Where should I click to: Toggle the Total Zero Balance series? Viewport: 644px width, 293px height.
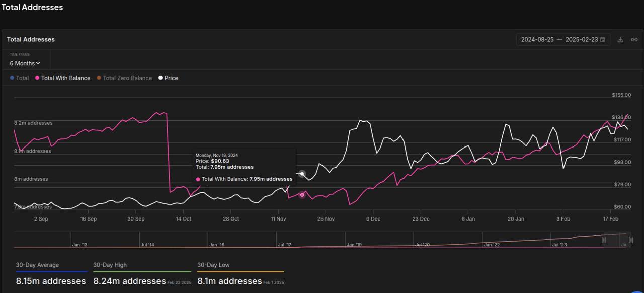(124, 78)
